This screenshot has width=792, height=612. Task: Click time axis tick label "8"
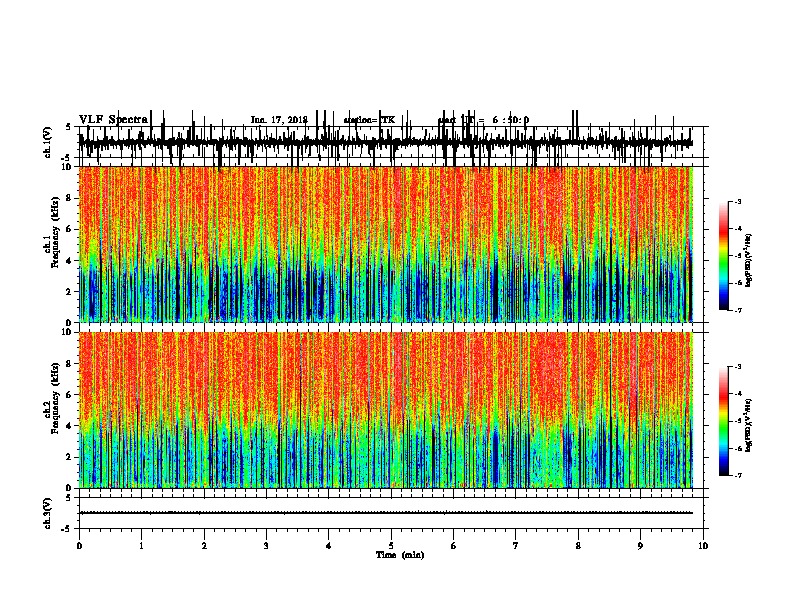coord(578,546)
